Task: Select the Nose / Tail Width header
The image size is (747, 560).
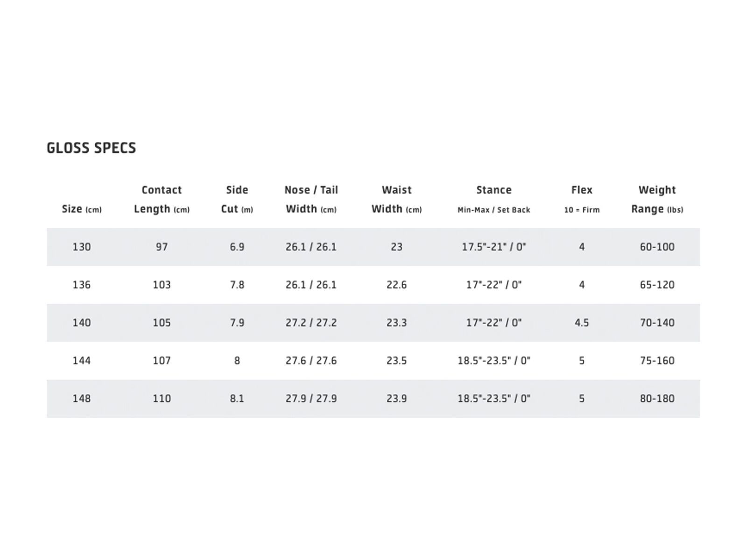Action: (x=311, y=199)
